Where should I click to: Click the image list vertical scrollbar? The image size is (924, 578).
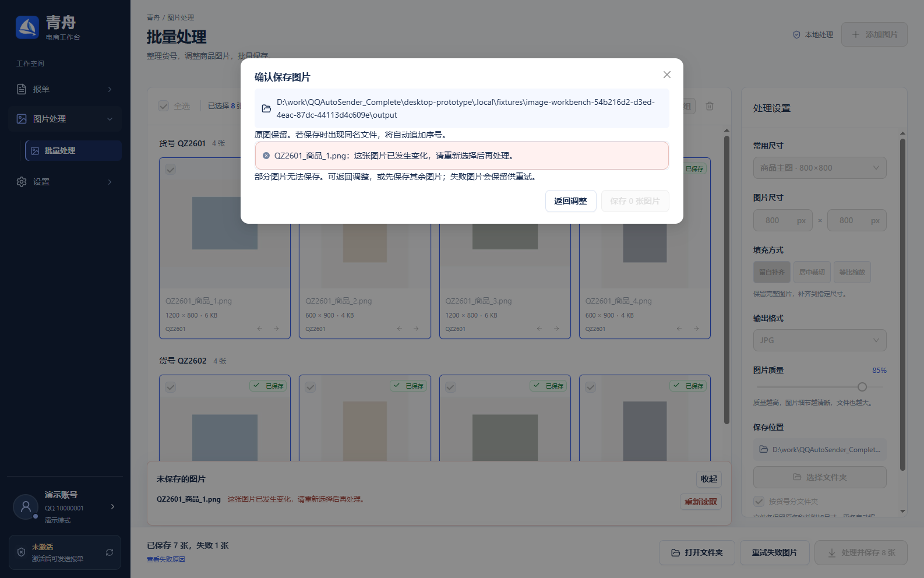(726, 280)
